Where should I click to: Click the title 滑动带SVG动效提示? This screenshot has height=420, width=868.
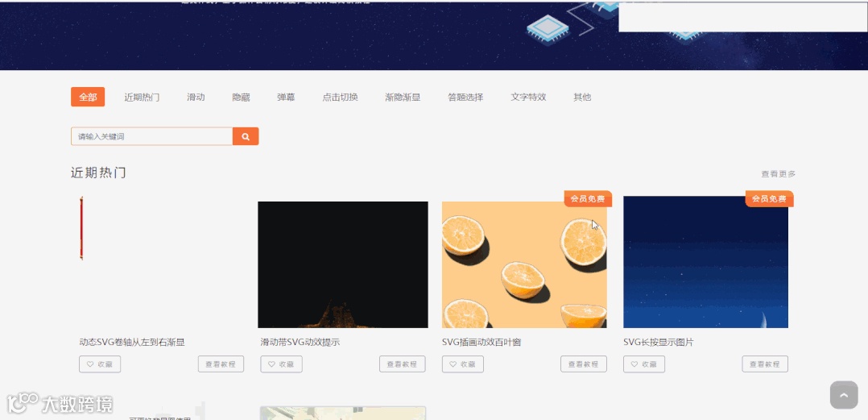[300, 343]
